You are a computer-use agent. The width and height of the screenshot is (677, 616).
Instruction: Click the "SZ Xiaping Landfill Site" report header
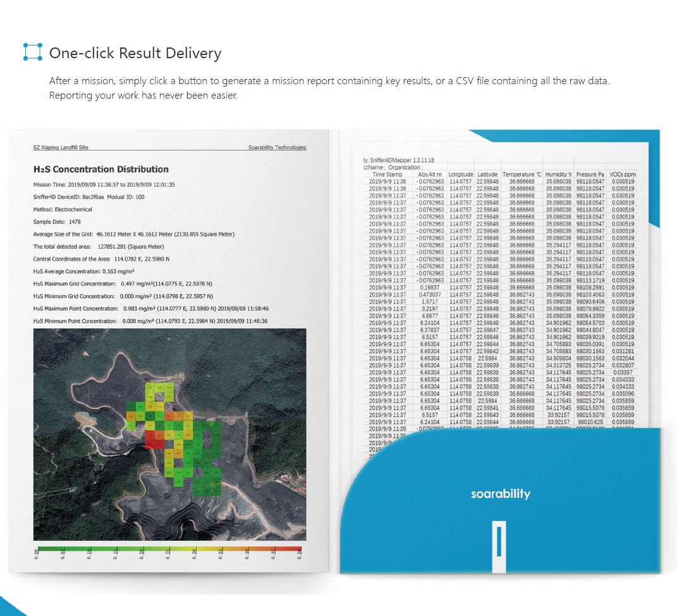coord(61,147)
